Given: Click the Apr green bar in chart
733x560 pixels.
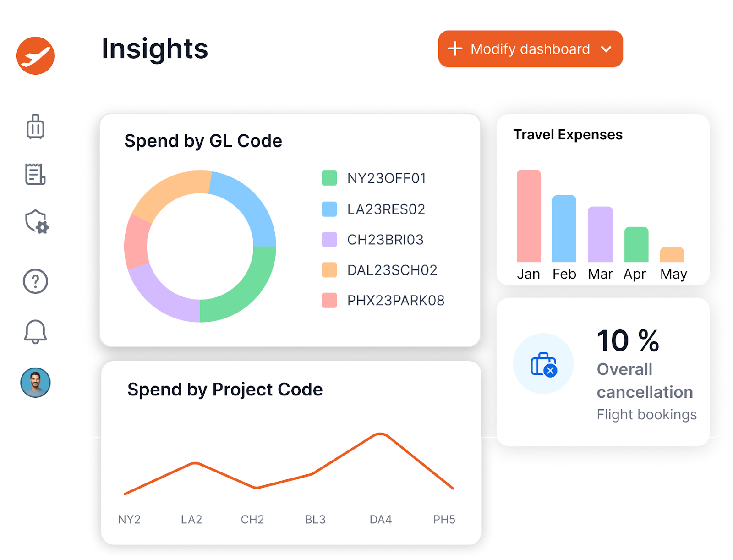Looking at the screenshot, I should (x=636, y=245).
